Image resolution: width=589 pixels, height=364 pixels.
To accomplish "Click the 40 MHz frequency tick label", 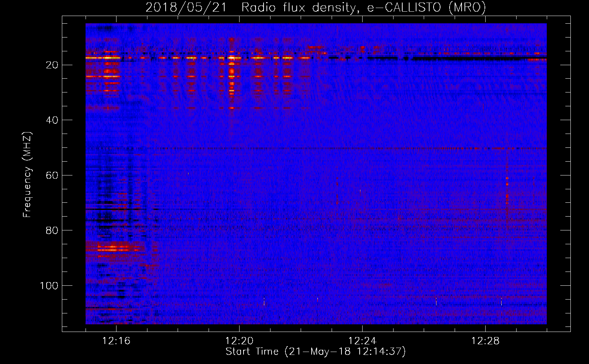I will tap(52, 120).
